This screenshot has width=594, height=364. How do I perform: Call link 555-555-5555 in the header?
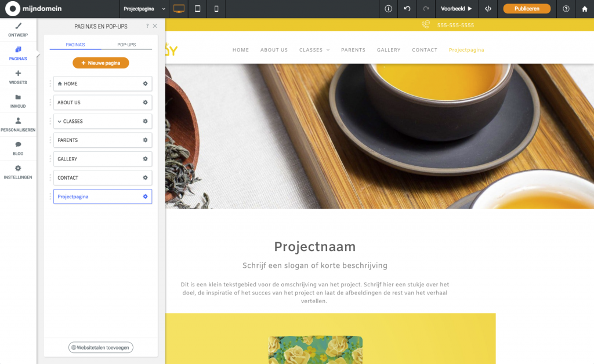456,26
